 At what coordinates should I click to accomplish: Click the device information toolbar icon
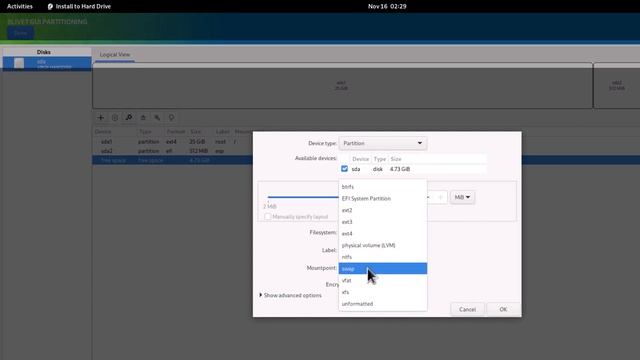(x=171, y=118)
